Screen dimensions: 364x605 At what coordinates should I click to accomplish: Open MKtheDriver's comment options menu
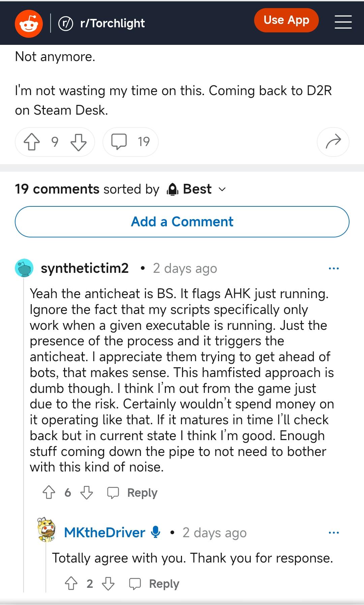(334, 532)
